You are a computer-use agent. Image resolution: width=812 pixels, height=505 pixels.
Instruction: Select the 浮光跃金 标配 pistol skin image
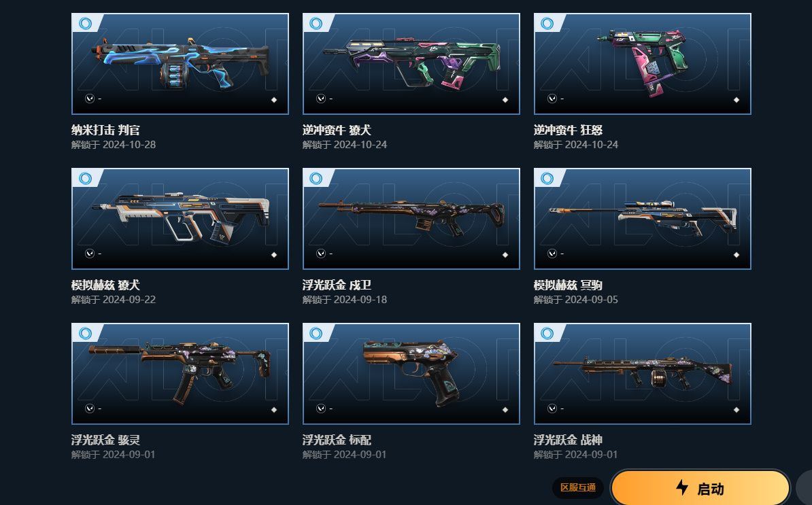tap(411, 374)
